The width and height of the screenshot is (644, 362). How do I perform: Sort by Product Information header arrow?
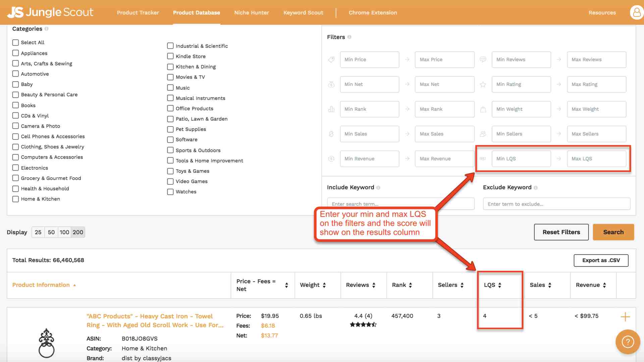(74, 285)
